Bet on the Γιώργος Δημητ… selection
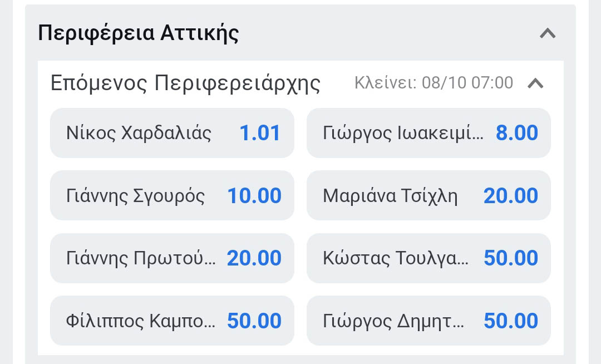Image resolution: width=601 pixels, height=364 pixels. (x=428, y=321)
